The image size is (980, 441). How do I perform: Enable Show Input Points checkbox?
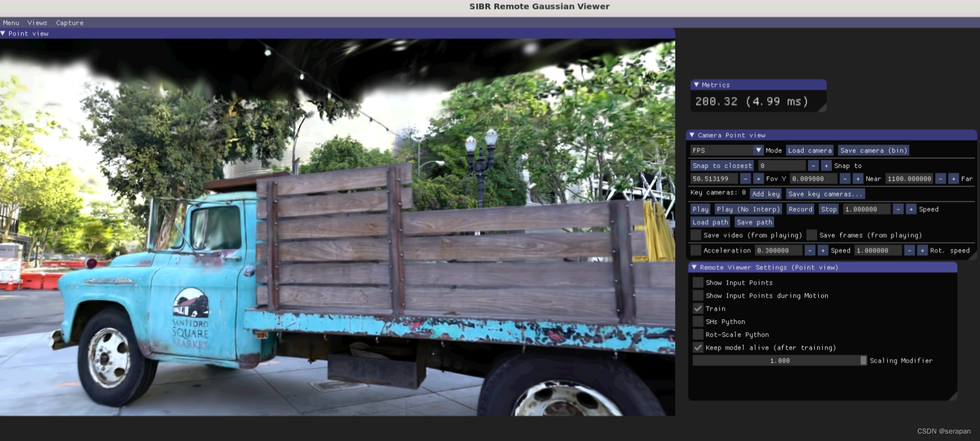click(698, 282)
